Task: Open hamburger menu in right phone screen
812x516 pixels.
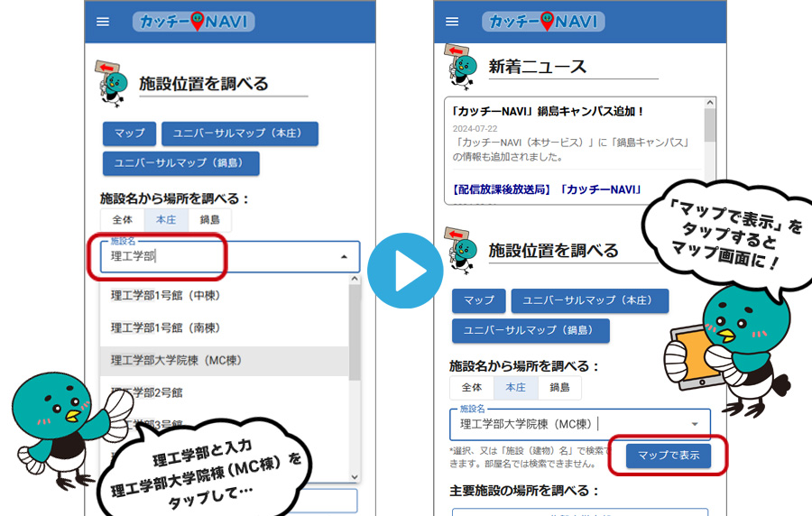Action: (x=452, y=22)
